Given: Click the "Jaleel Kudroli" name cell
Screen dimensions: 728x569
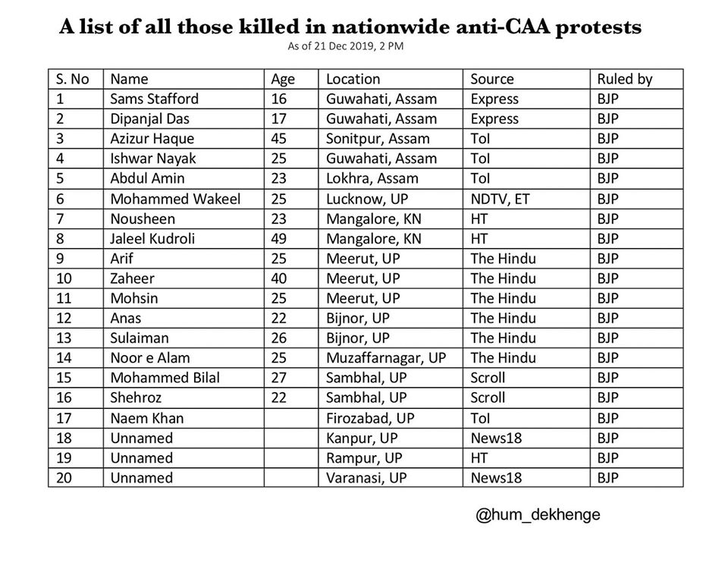Looking at the screenshot, I should (152, 238).
